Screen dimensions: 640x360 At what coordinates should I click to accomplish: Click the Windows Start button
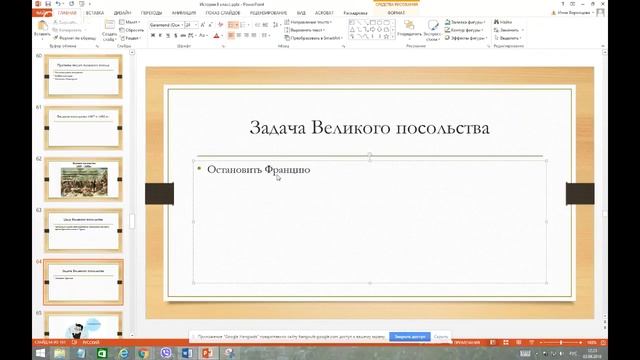(40, 353)
